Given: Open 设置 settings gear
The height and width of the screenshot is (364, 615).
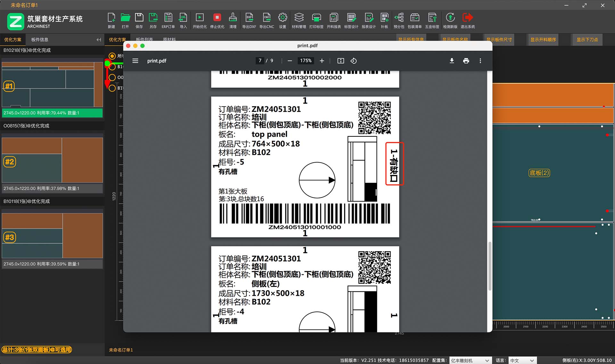Looking at the screenshot, I should (283, 20).
